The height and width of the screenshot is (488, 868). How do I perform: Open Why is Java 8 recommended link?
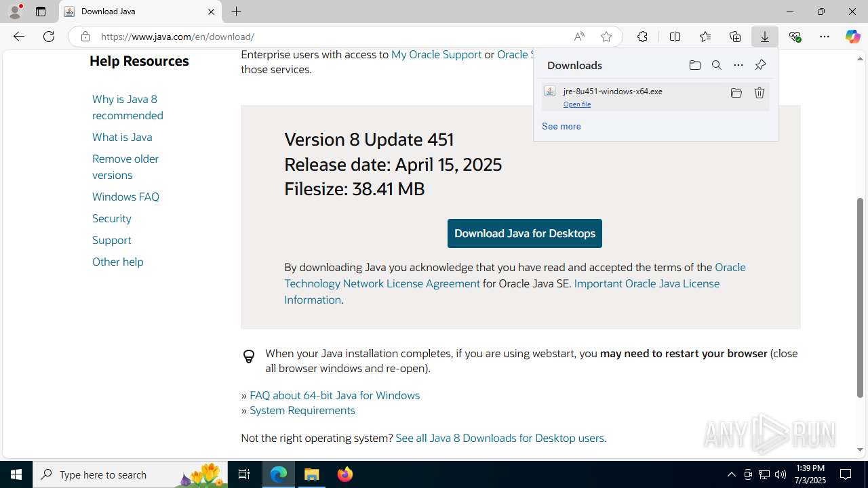pyautogui.click(x=127, y=107)
